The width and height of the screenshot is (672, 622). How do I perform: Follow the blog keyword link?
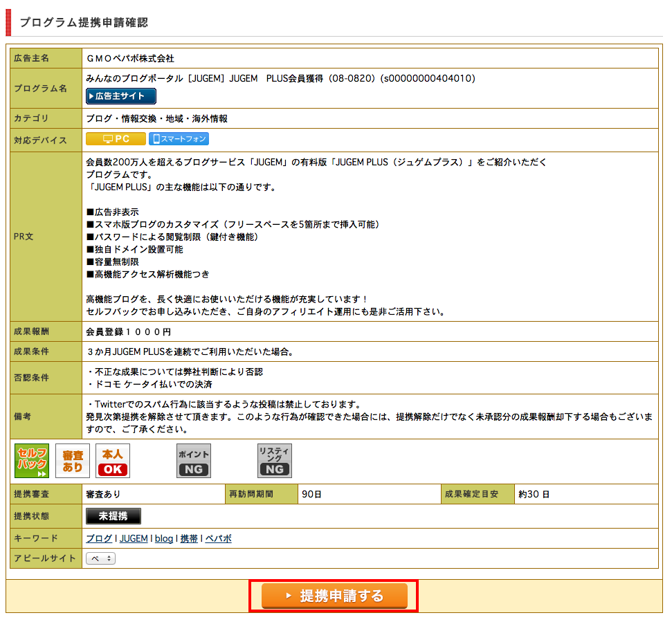[164, 538]
